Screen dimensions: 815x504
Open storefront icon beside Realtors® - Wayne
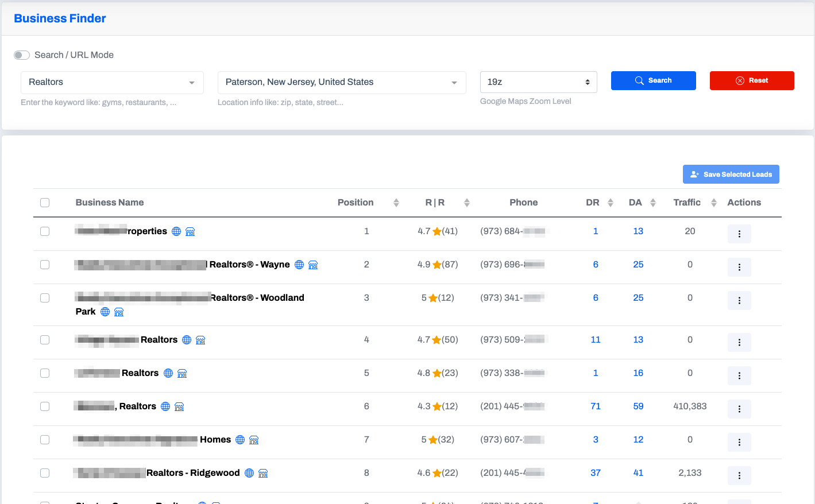click(313, 265)
